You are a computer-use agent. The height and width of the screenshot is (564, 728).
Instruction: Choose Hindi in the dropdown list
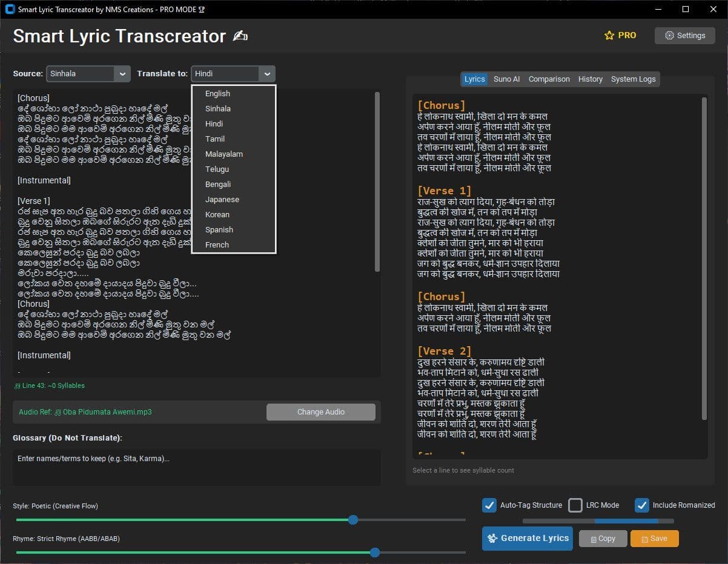tap(234, 124)
